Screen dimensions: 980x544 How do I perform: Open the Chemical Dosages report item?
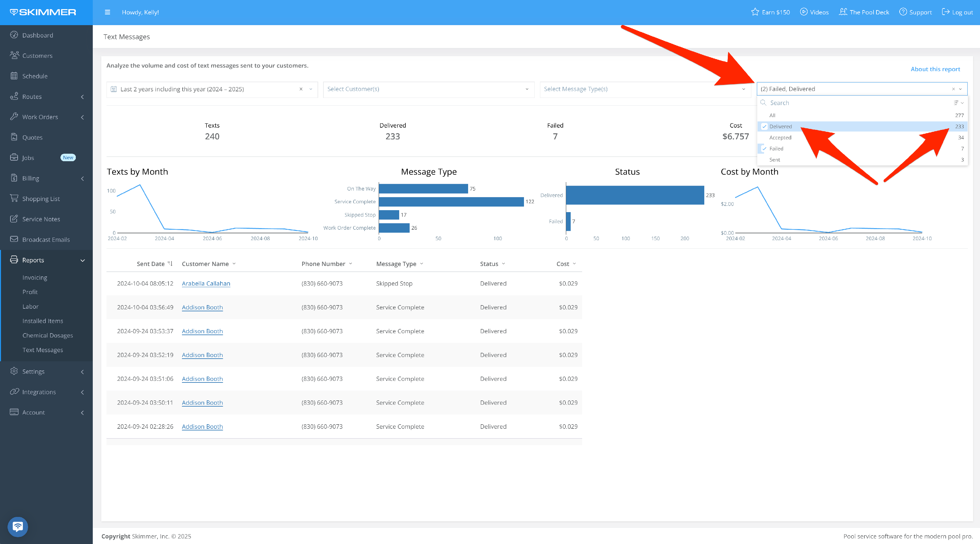[x=48, y=335]
